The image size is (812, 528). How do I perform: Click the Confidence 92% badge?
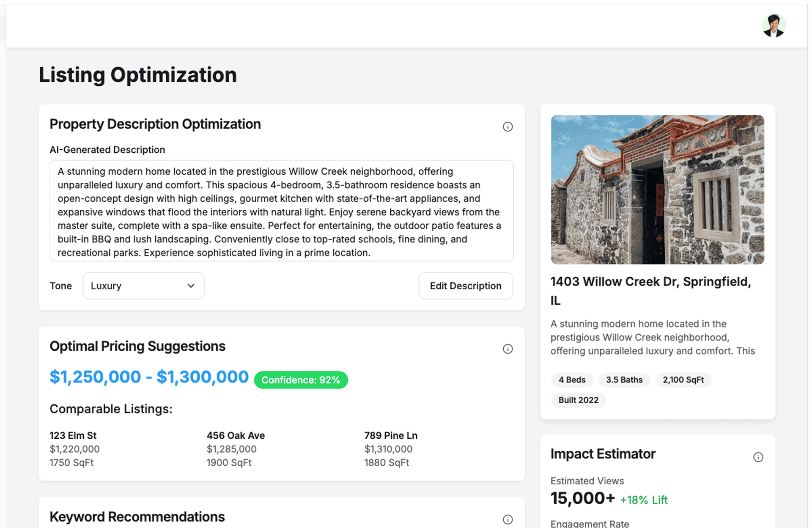pos(301,379)
